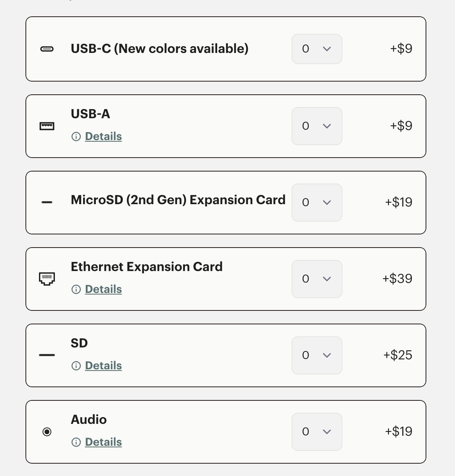The width and height of the screenshot is (455, 476).
Task: Click the info icon under SD
Action: [x=76, y=366]
